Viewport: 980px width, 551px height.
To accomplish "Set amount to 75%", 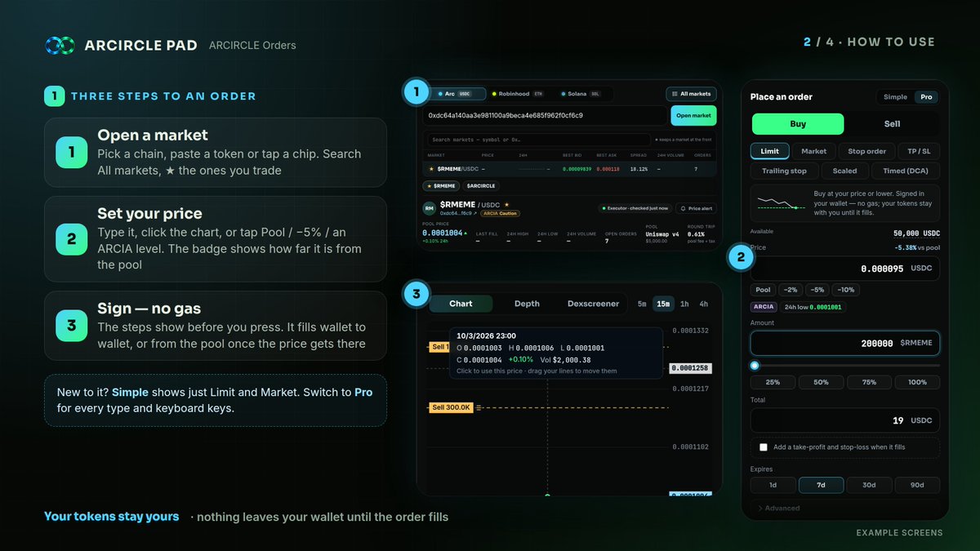I will 869,382.
